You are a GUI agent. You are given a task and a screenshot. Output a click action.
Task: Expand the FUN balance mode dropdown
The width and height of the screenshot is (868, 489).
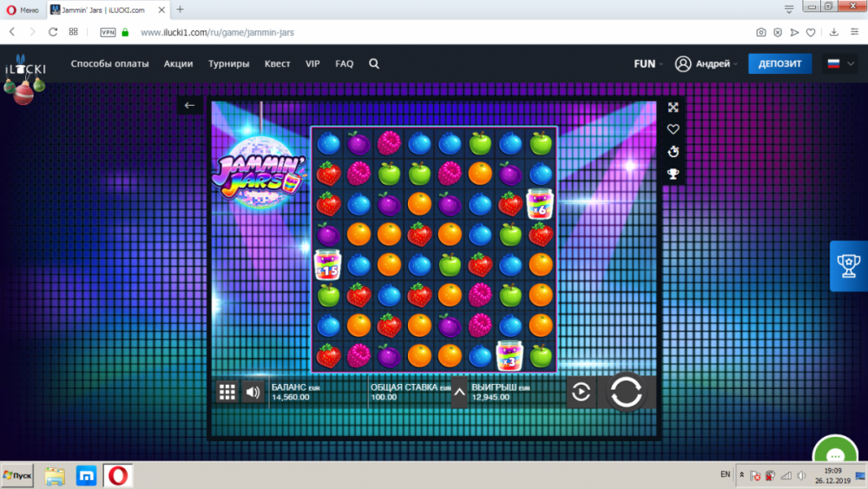click(x=648, y=63)
